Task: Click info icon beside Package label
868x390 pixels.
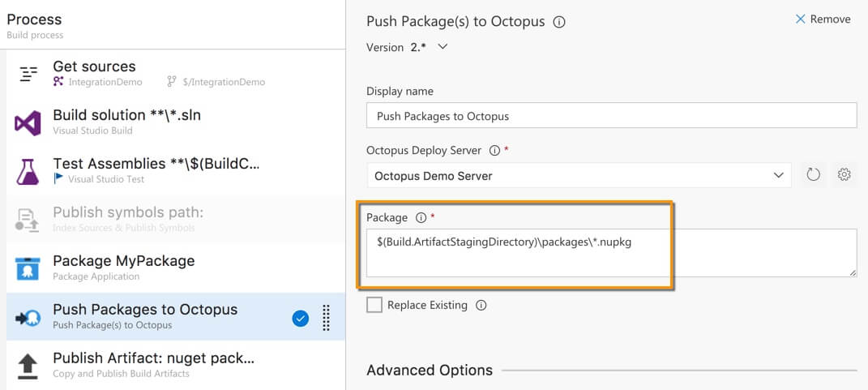Action: pyautogui.click(x=421, y=218)
